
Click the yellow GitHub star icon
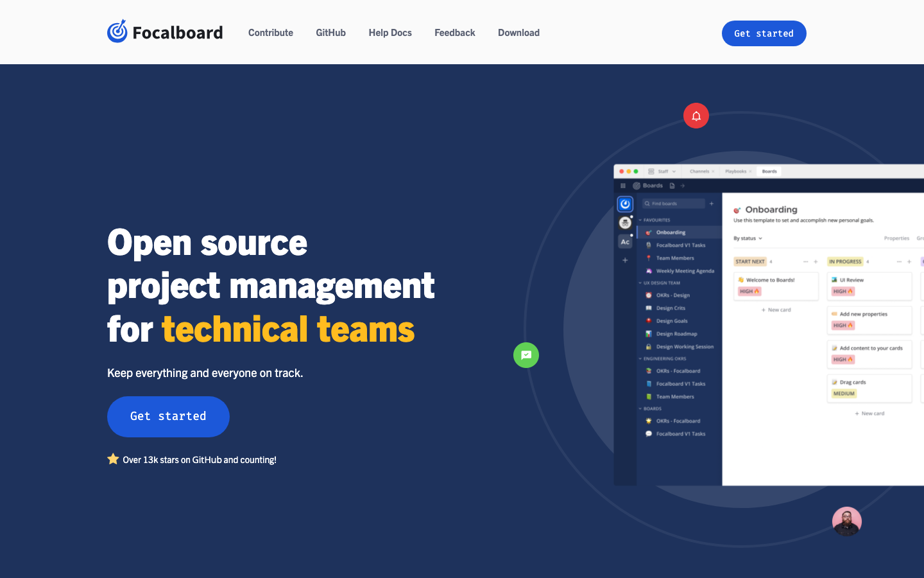pos(113,459)
